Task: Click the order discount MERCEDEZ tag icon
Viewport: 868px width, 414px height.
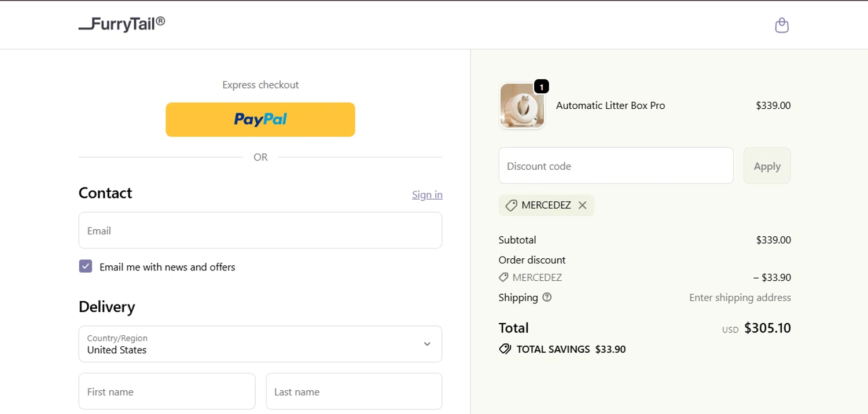Action: (503, 277)
